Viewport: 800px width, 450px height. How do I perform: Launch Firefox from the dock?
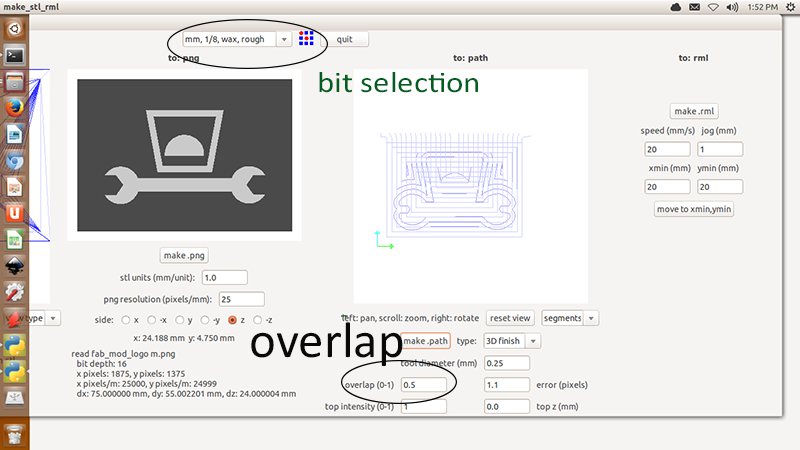click(14, 108)
